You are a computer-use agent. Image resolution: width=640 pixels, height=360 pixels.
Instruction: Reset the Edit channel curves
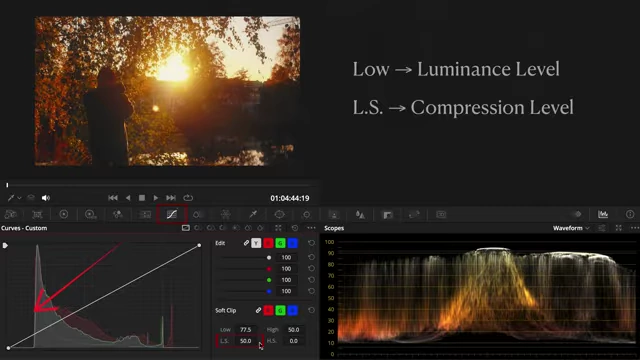pyautogui.click(x=311, y=243)
